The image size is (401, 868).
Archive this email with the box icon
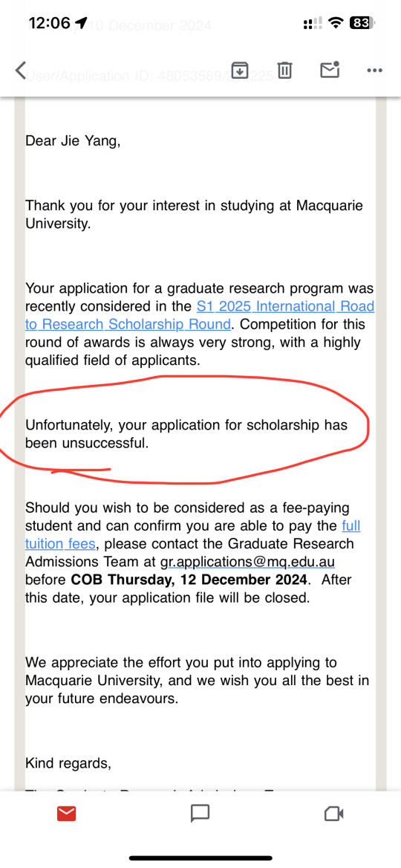pyautogui.click(x=240, y=71)
